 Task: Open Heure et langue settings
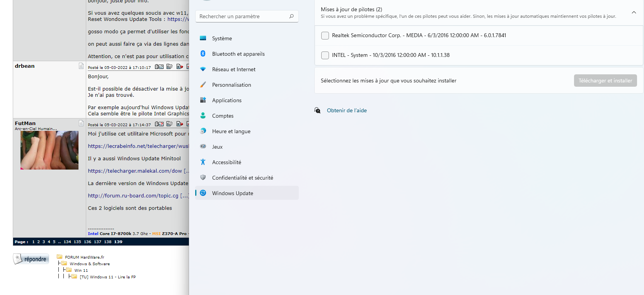tap(231, 131)
